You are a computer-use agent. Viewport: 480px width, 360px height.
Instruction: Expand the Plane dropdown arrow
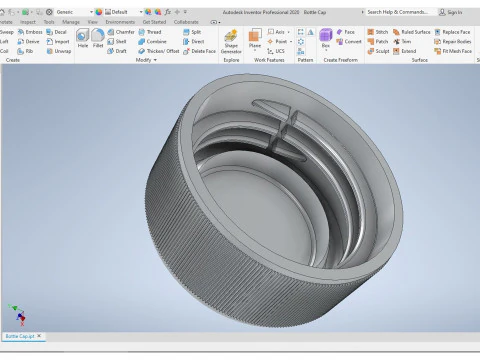point(255,50)
